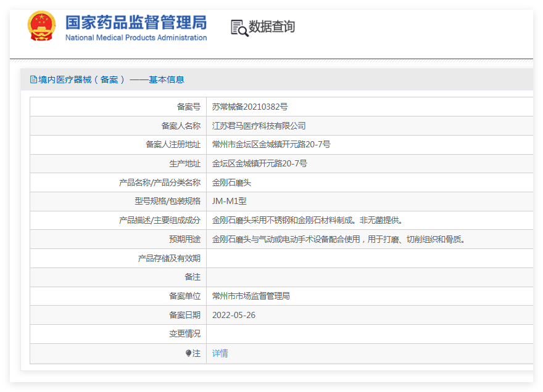Click the 数据查询 heading text
The image size is (543, 392).
271,27
